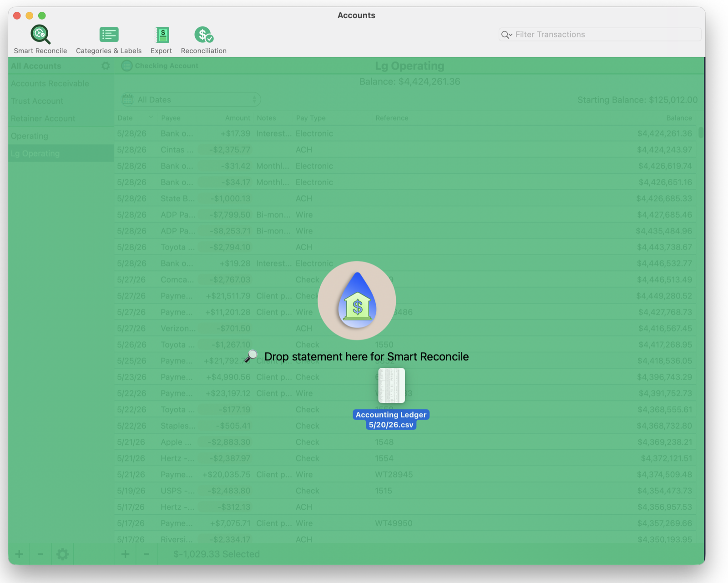Image resolution: width=728 pixels, height=583 pixels.
Task: Click reference number 1550
Action: coord(384,345)
